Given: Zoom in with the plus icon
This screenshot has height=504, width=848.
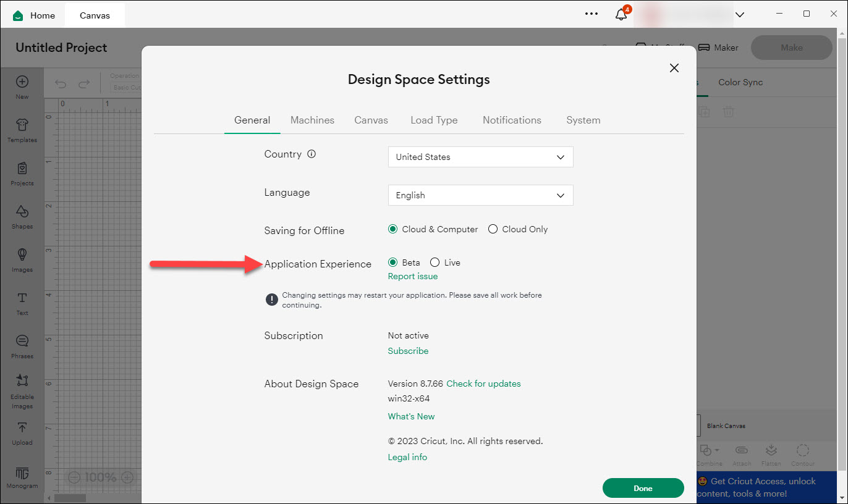Looking at the screenshot, I should tap(127, 477).
